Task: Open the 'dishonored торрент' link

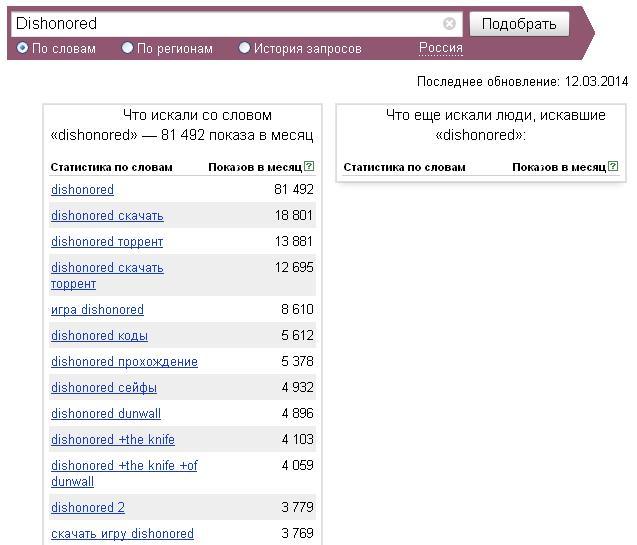Action: pyautogui.click(x=107, y=242)
